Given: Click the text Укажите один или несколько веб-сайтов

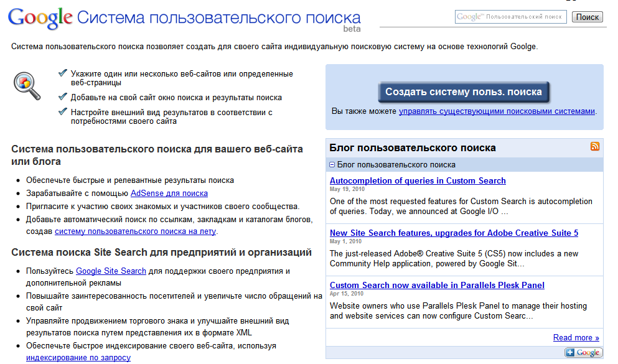Looking at the screenshot, I should [x=182, y=78].
